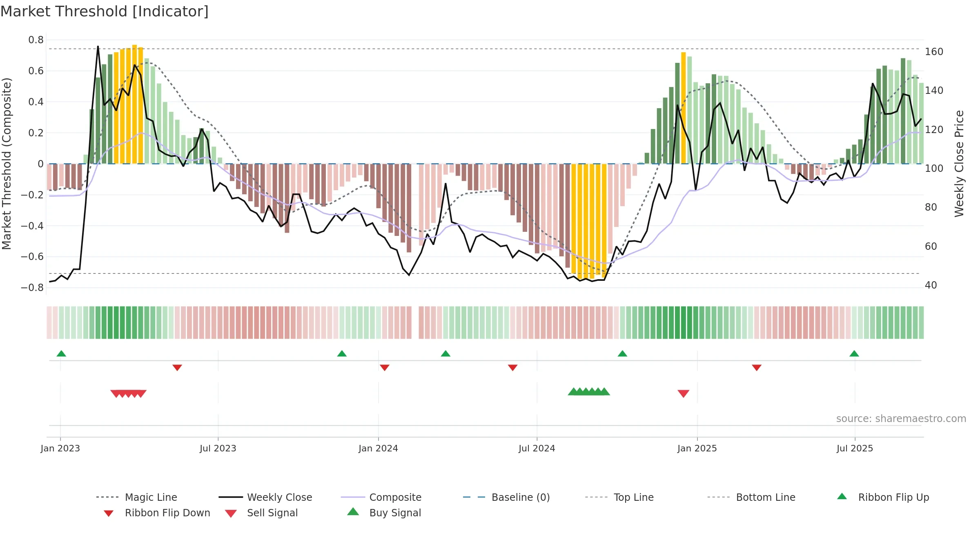
Task: Click the red flip-down triangle at Jan 2024
Action: click(385, 368)
